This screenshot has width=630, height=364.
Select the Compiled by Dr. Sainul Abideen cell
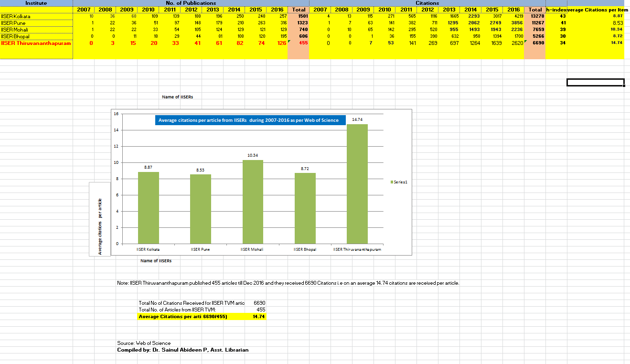(x=182, y=350)
